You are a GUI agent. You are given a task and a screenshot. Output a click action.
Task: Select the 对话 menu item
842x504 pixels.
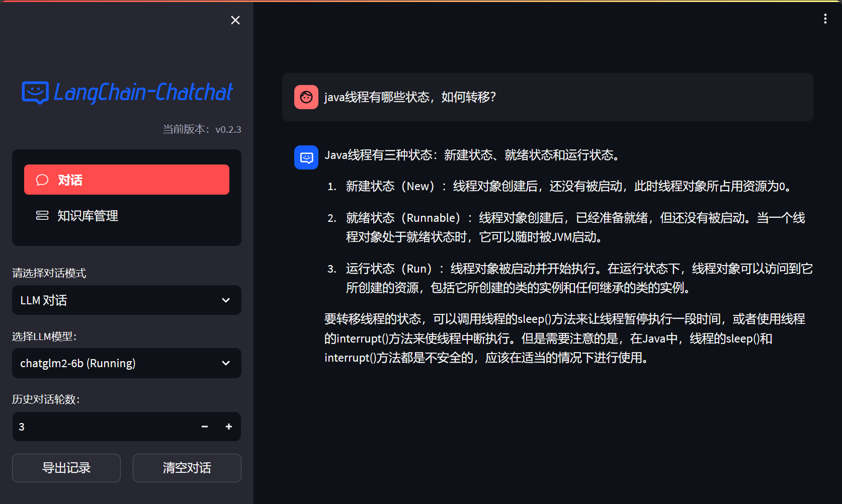click(127, 180)
